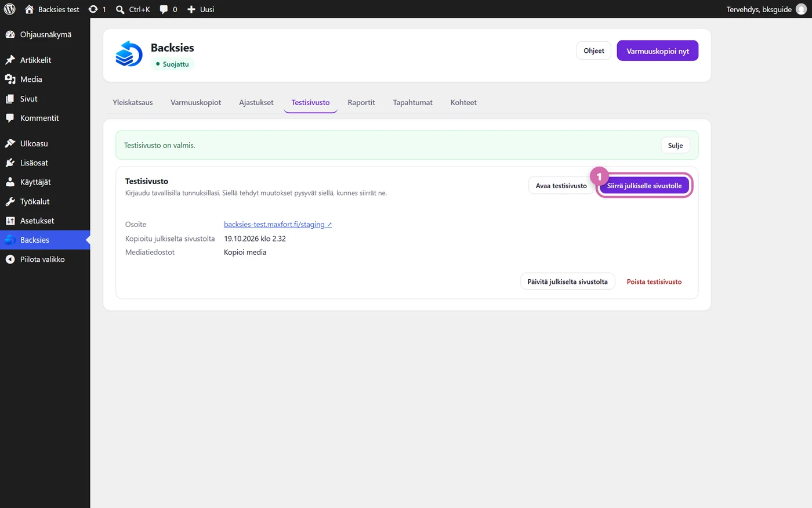
Task: Switch to the Kohteet tab
Action: pos(463,102)
